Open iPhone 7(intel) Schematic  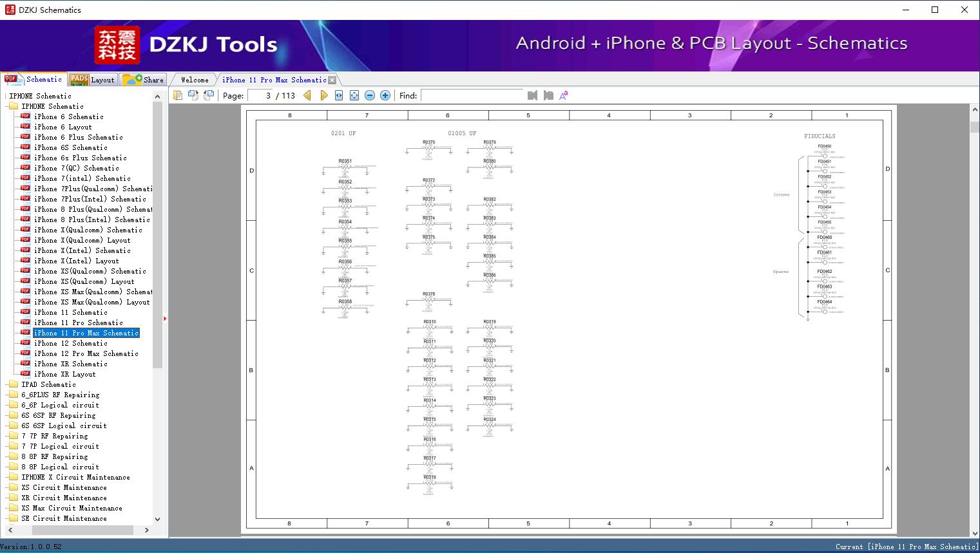pos(82,178)
